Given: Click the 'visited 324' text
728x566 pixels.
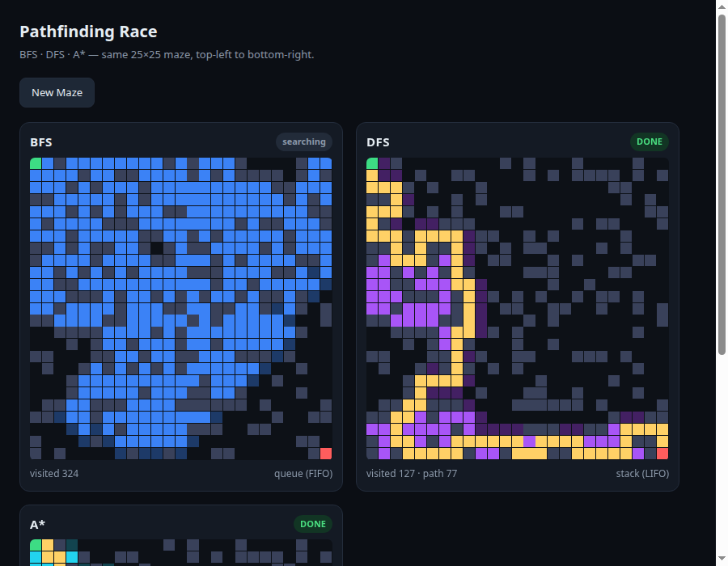Looking at the screenshot, I should coord(54,474).
